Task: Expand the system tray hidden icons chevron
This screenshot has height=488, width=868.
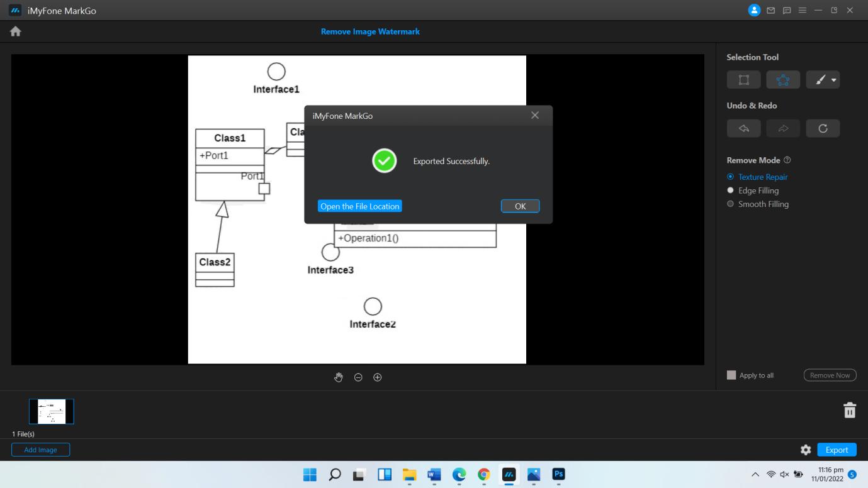Action: click(755, 474)
